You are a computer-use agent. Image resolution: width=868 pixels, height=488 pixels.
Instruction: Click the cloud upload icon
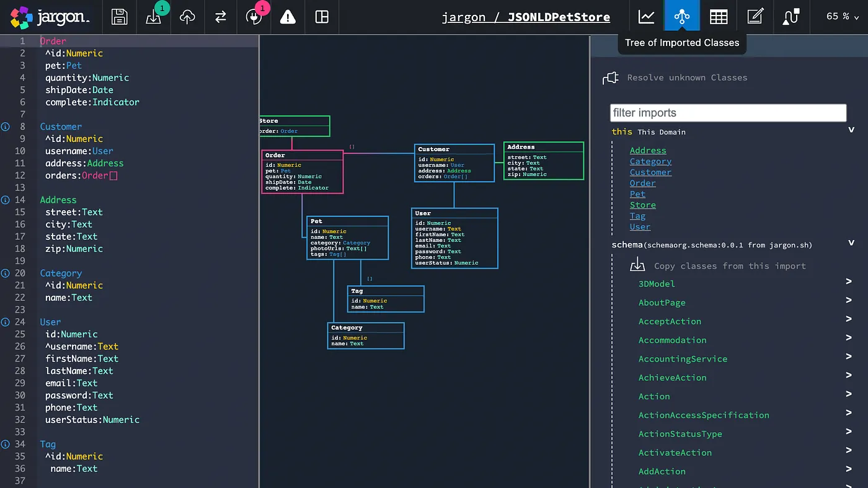[x=187, y=17]
